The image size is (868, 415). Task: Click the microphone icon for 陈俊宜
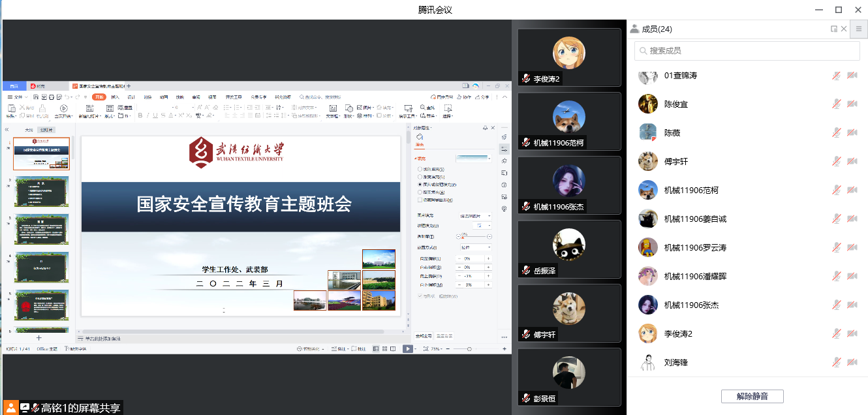tap(836, 104)
